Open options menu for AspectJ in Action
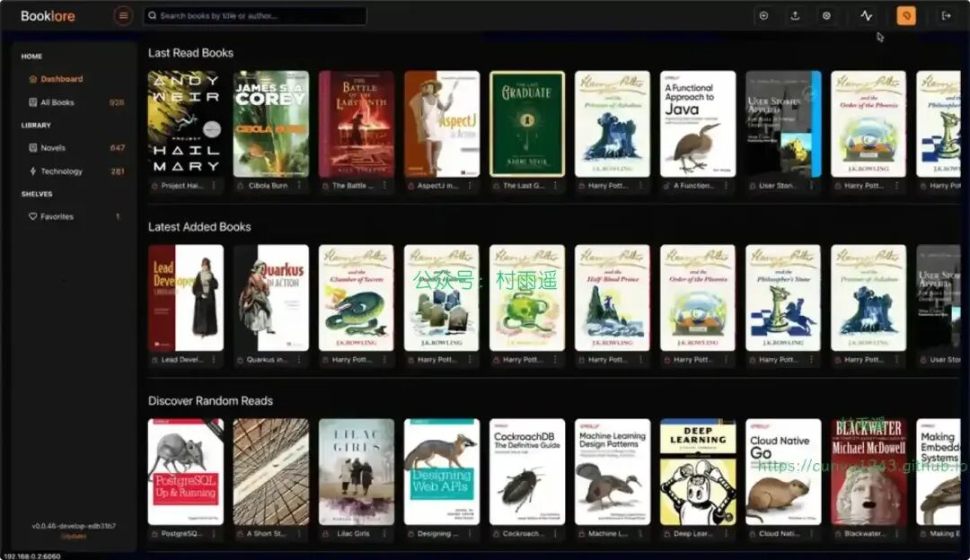The width and height of the screenshot is (970, 560). [x=470, y=186]
